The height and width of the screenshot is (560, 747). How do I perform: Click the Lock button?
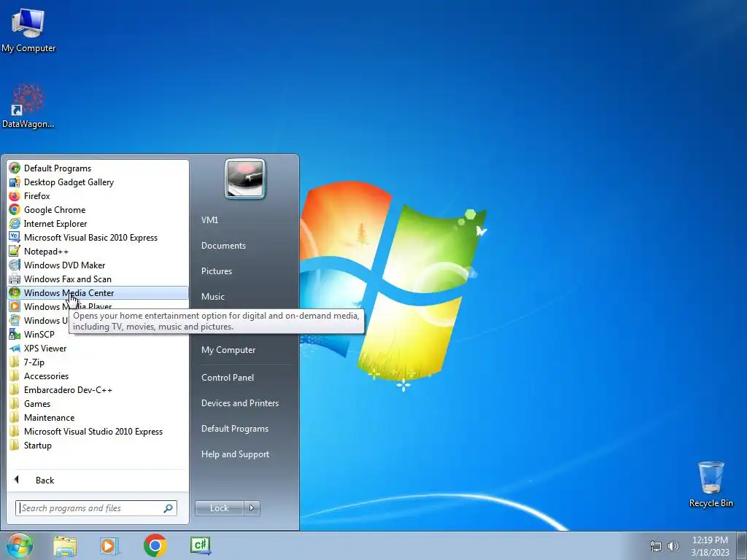219,508
